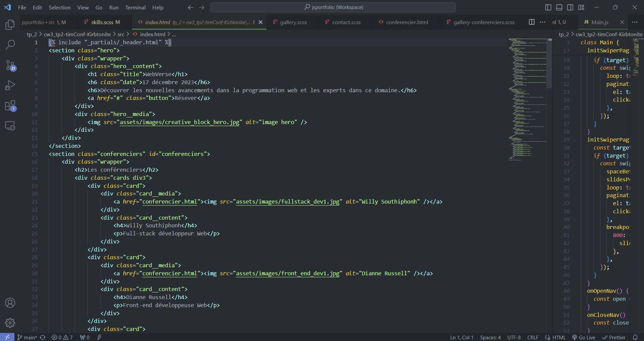644x341 pixels.
Task: Follow the assets/images/front_end_dev1.jpg link
Action: pos(288,273)
